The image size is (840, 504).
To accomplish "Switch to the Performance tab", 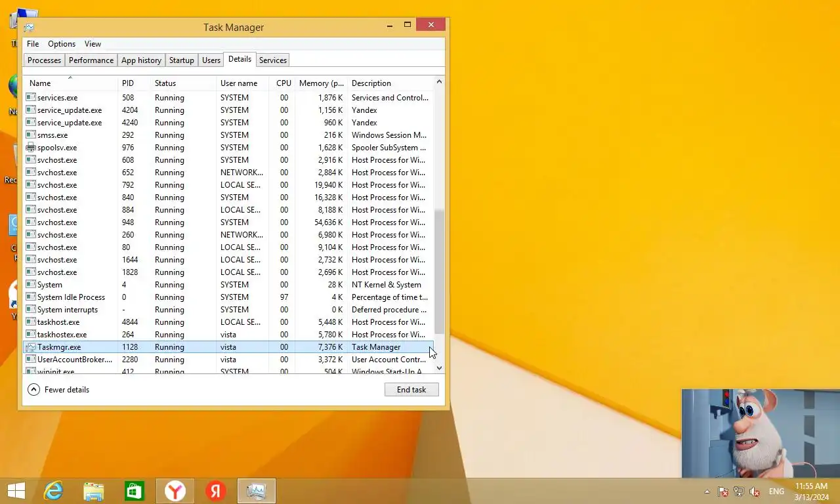I will [x=91, y=60].
